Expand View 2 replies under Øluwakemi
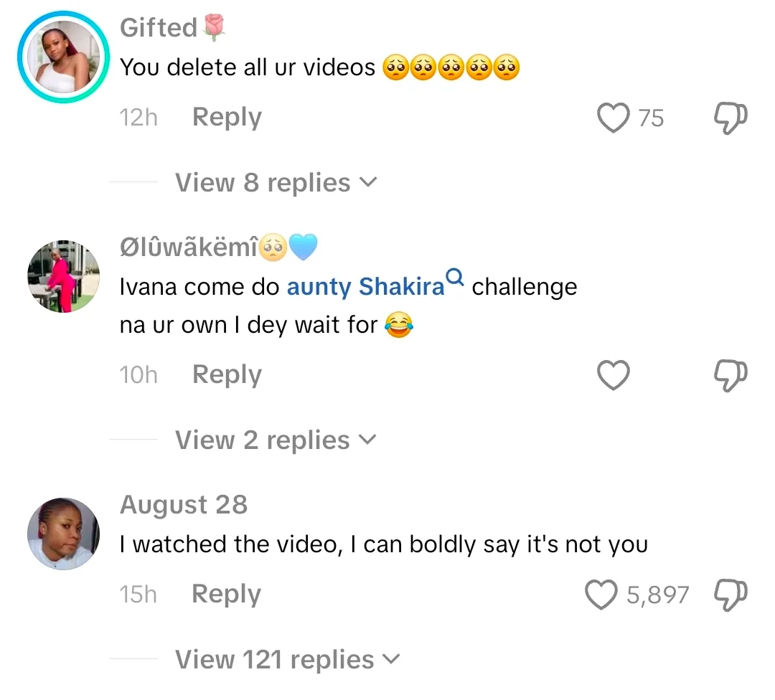 (276, 440)
